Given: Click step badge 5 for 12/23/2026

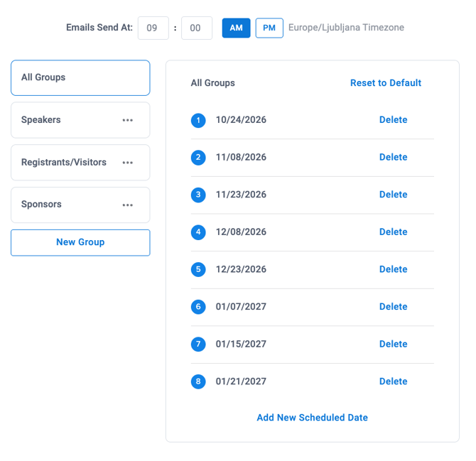Looking at the screenshot, I should 198,269.
